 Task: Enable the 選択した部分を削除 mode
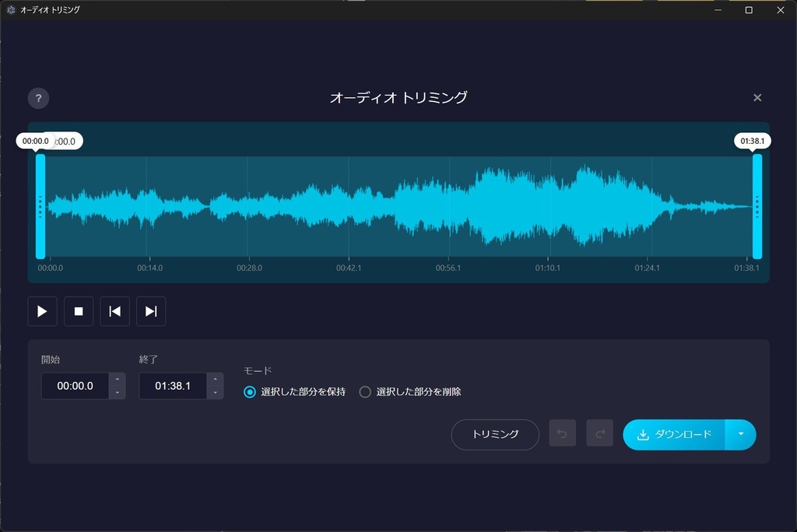(x=364, y=391)
